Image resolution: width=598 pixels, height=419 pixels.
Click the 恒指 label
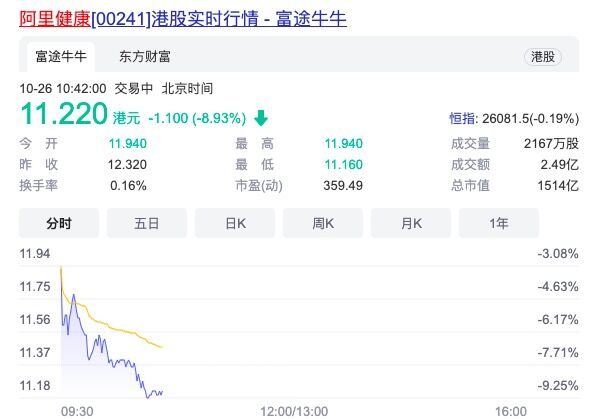coord(462,119)
